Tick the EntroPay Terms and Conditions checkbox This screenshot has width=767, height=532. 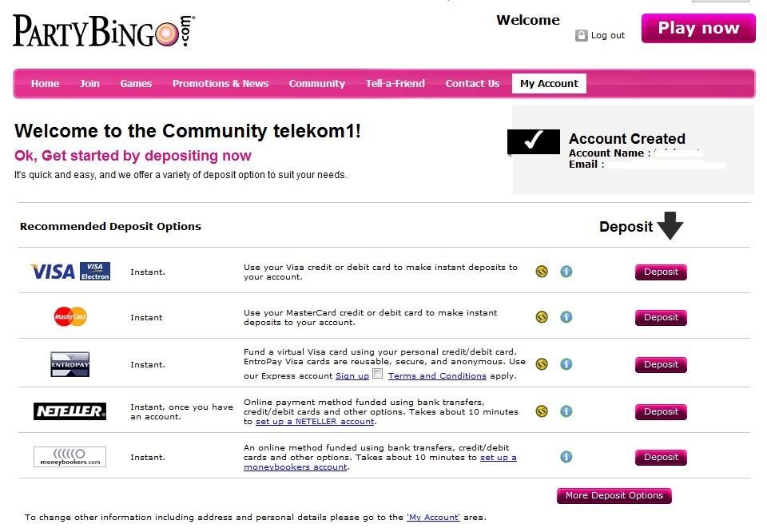tap(378, 374)
